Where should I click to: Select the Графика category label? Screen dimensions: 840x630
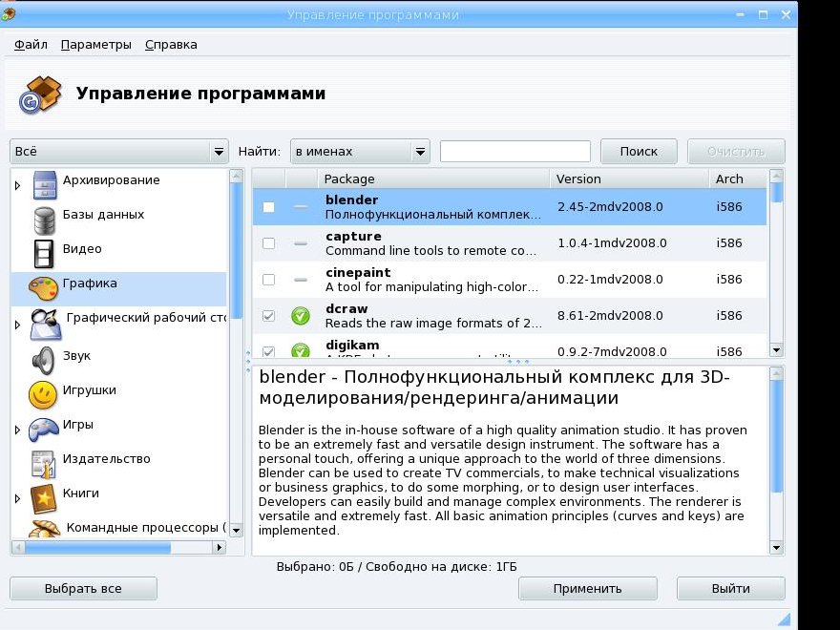[90, 283]
